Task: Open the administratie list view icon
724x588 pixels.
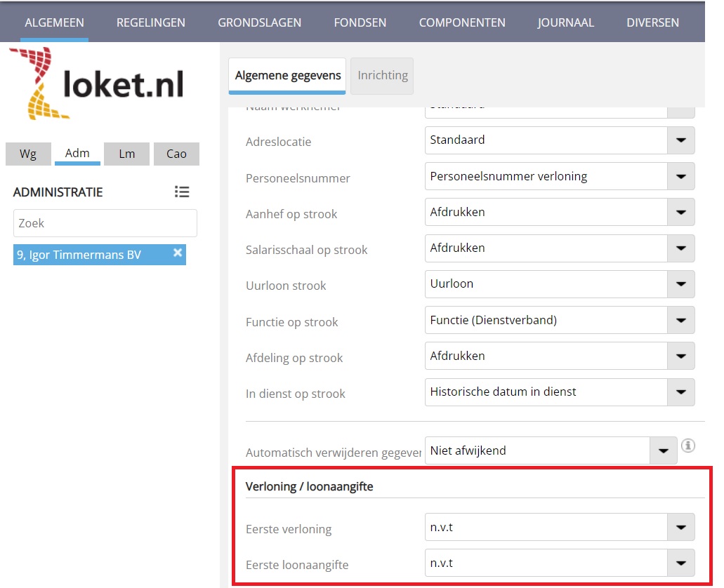Action: click(x=182, y=192)
